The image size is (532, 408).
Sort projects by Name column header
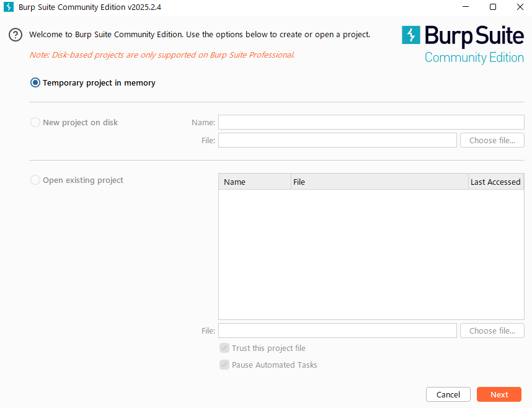[255, 182]
